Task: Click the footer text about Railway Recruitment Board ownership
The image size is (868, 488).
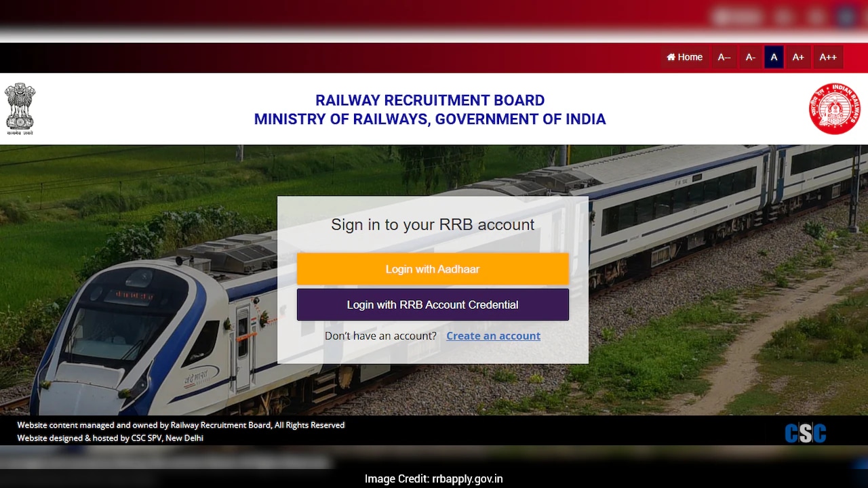Action: [181, 425]
